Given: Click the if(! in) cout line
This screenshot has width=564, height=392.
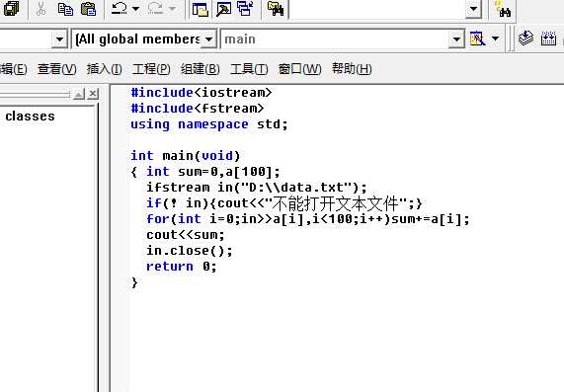Looking at the screenshot, I should click(x=284, y=203).
